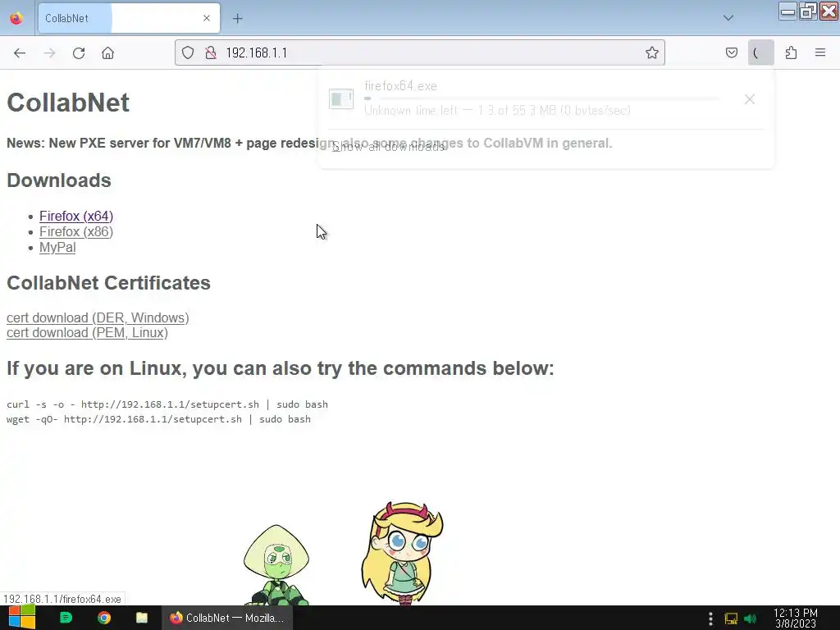Click the firefox64.exe download progress bar

click(541, 98)
